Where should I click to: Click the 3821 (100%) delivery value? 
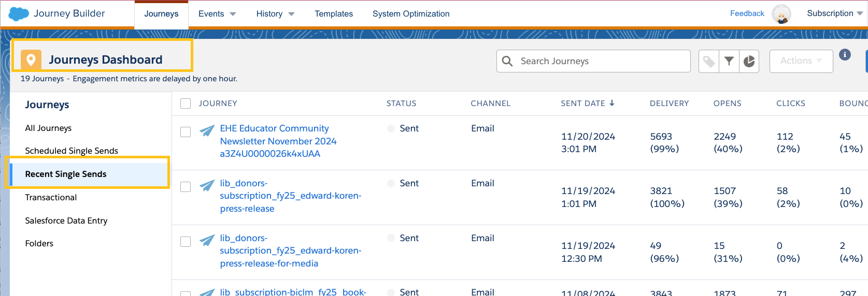667,197
